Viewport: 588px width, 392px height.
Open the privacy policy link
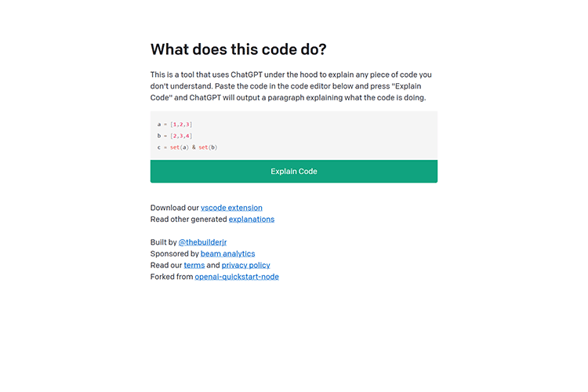pyautogui.click(x=245, y=266)
